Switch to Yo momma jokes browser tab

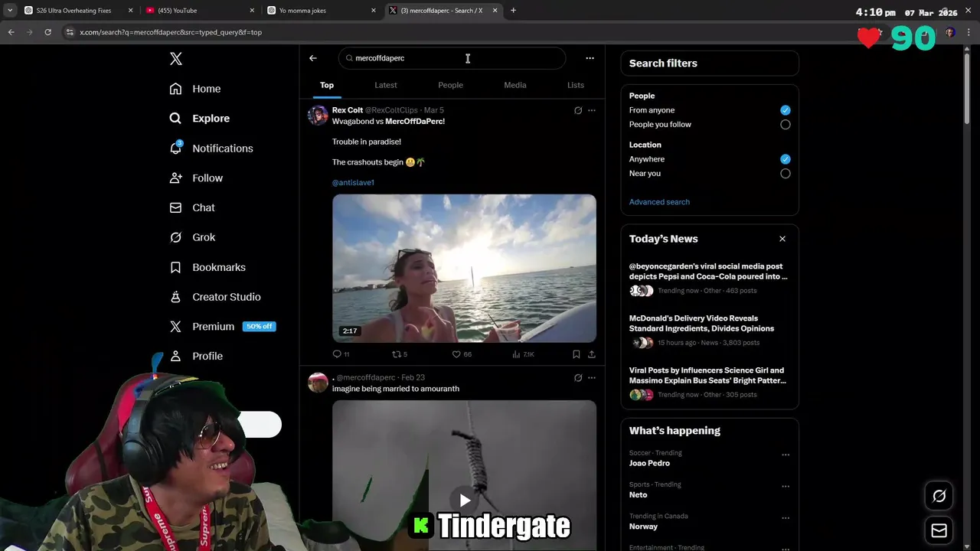coord(322,11)
